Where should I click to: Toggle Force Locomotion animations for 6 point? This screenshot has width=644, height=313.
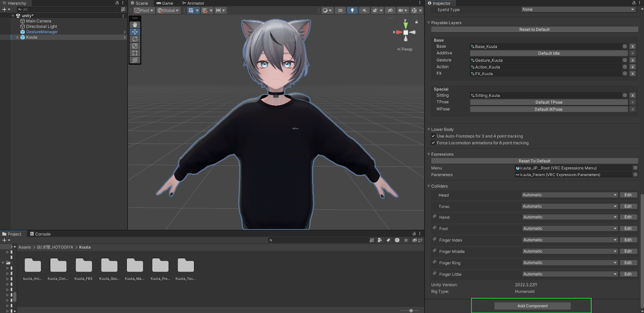point(433,143)
